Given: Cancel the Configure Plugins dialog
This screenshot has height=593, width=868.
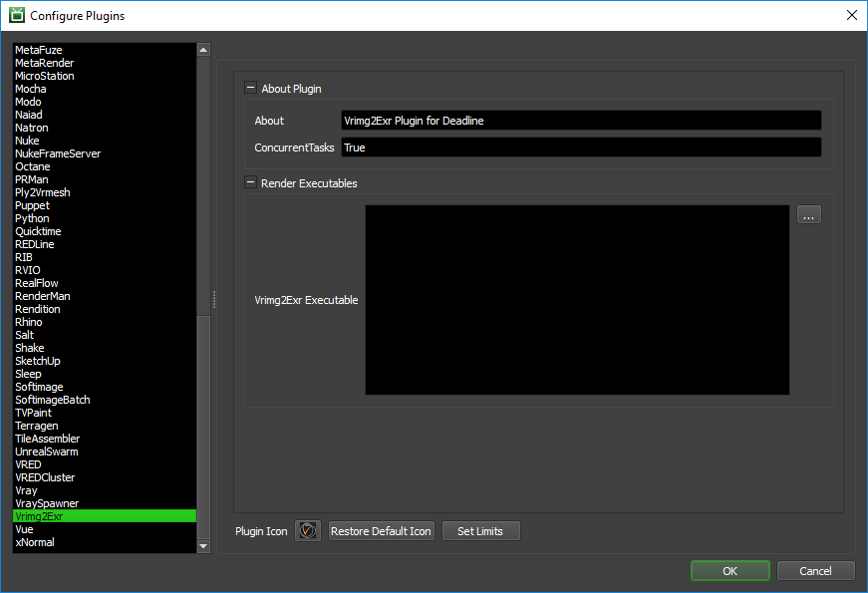Looking at the screenshot, I should tap(815, 571).
